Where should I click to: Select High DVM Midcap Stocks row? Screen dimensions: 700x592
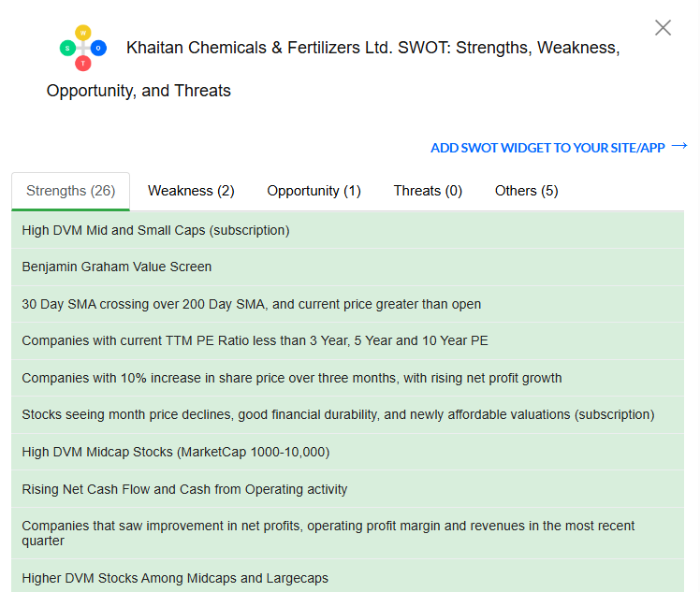click(x=176, y=452)
